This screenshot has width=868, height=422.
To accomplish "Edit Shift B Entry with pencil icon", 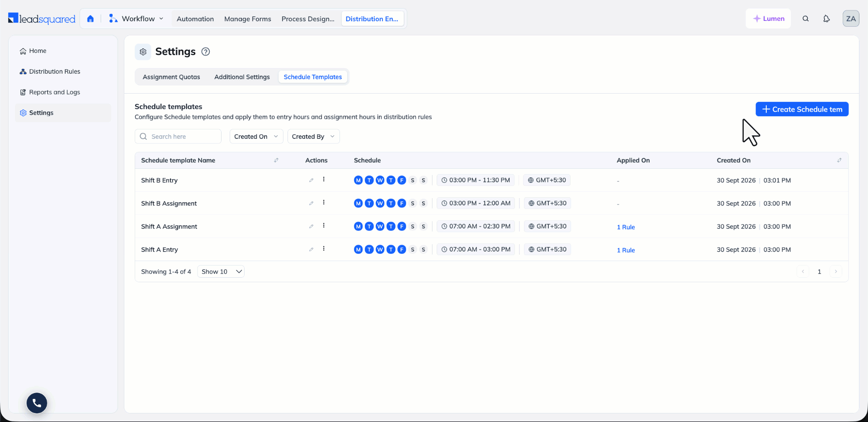I will 311,180.
